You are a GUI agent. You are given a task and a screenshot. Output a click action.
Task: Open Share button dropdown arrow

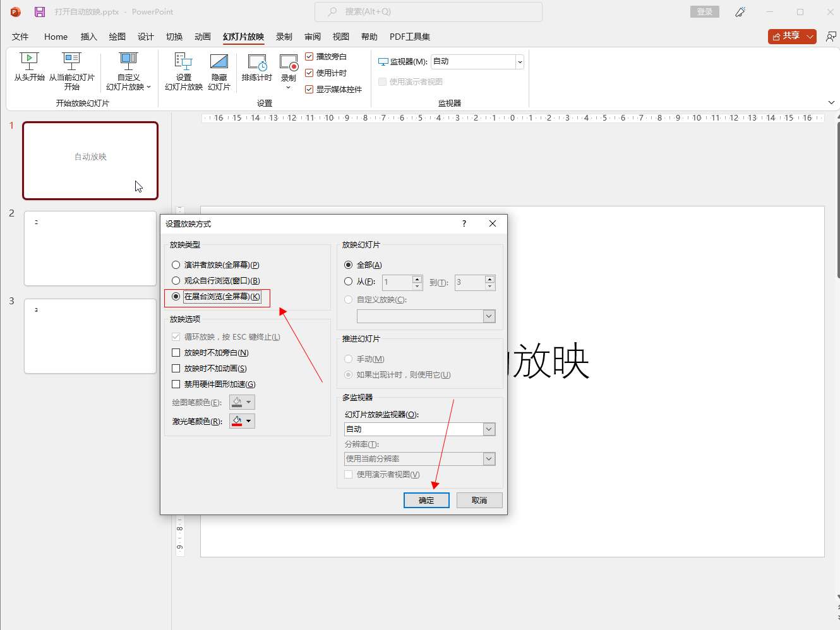click(810, 37)
